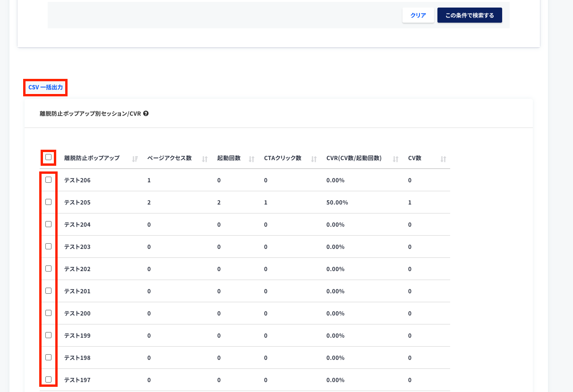The height and width of the screenshot is (392, 573).
Task: Sort by CVR(CV数/起動回数) column sort icon
Action: tap(396, 159)
